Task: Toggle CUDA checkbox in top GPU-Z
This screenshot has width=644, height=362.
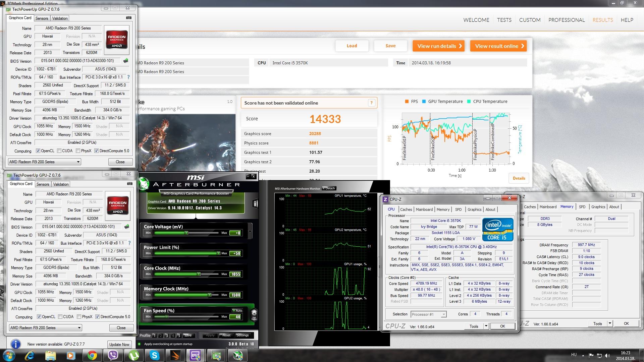Action: (59, 151)
